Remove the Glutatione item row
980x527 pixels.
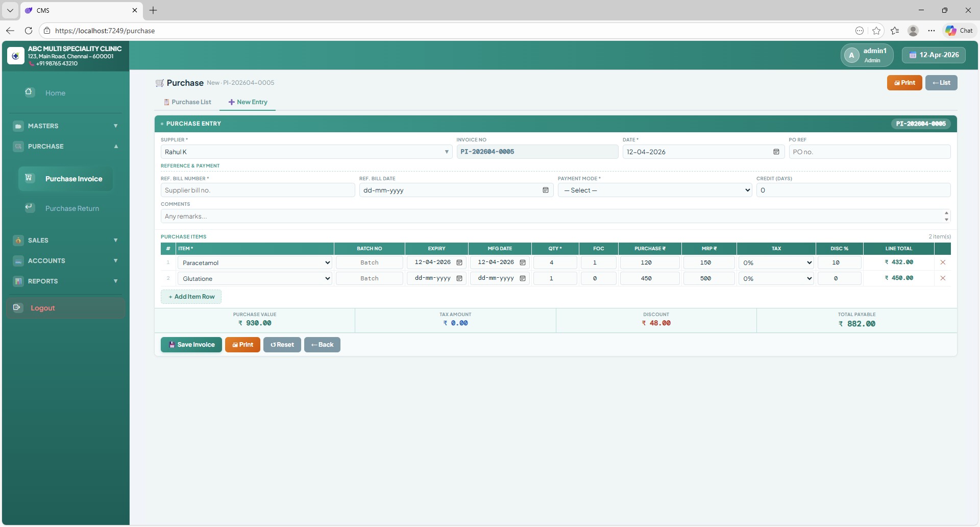[943, 278]
